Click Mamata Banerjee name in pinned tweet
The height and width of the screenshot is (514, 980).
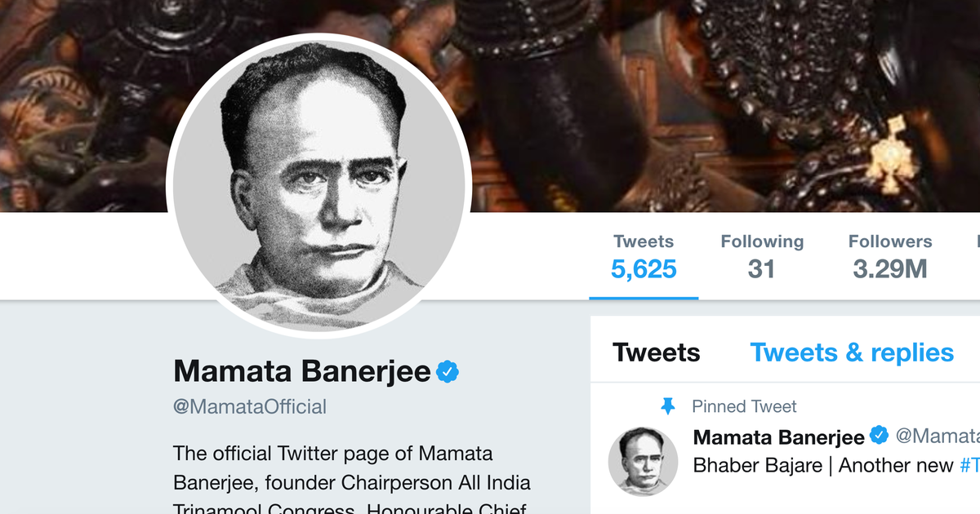point(778,437)
